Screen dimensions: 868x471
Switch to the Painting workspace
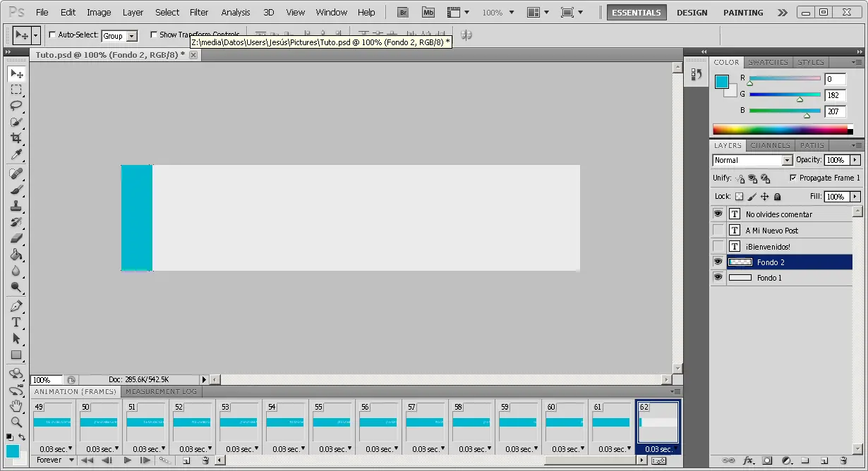click(743, 13)
